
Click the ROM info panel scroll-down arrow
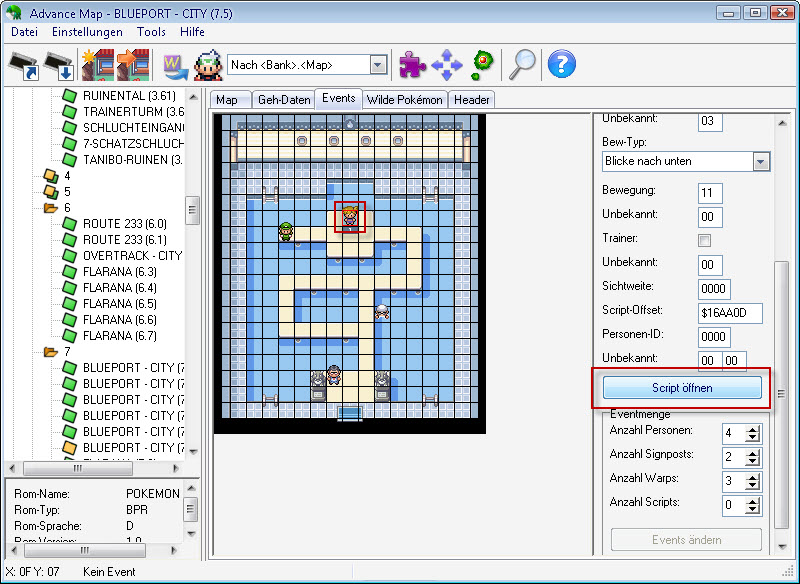[x=191, y=534]
